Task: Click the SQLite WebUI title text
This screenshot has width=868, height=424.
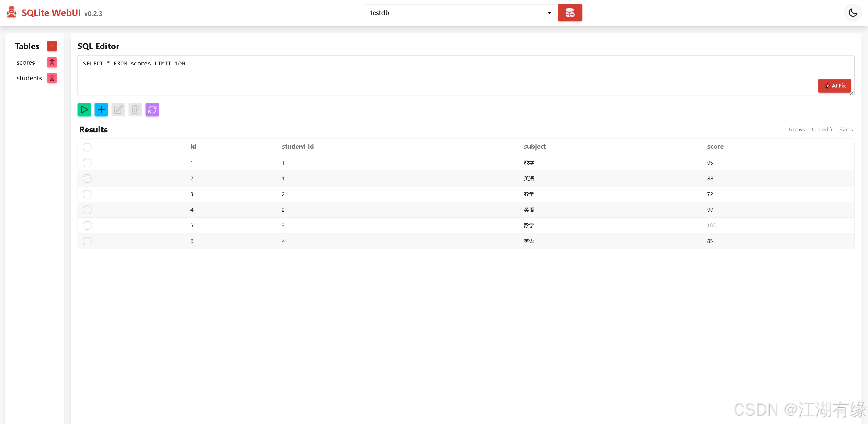Action: (51, 13)
